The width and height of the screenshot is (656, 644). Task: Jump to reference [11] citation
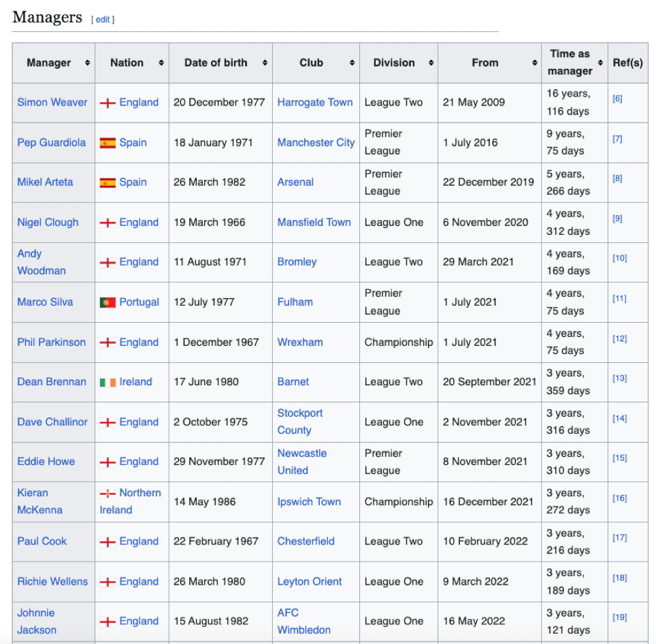pyautogui.click(x=619, y=298)
